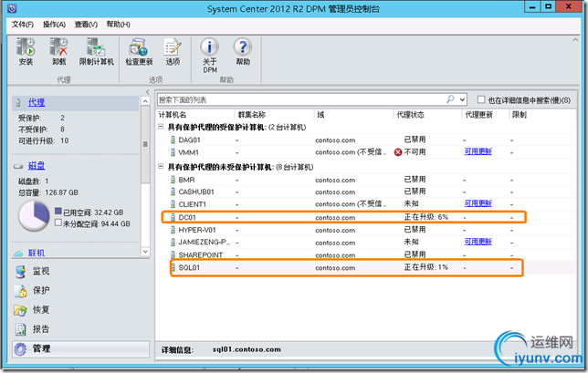Click update available link for JAMIEZENG-P
The height and width of the screenshot is (373, 588).
(478, 242)
